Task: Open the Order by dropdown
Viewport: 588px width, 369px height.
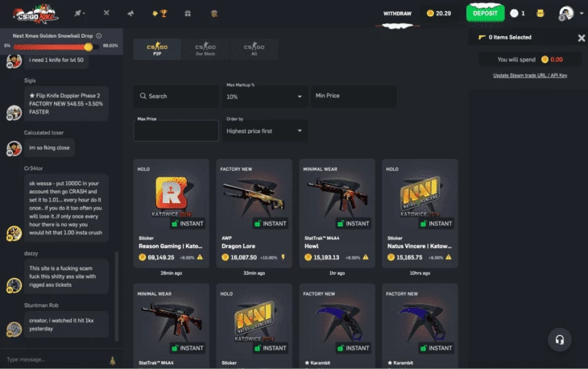Action: coord(265,131)
